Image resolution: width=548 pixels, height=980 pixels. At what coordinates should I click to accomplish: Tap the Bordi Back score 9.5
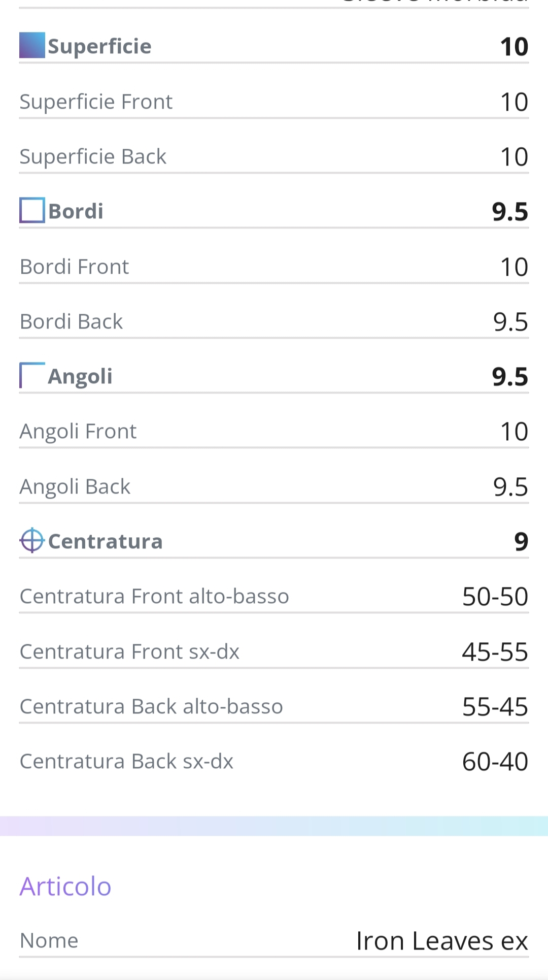[x=510, y=322]
